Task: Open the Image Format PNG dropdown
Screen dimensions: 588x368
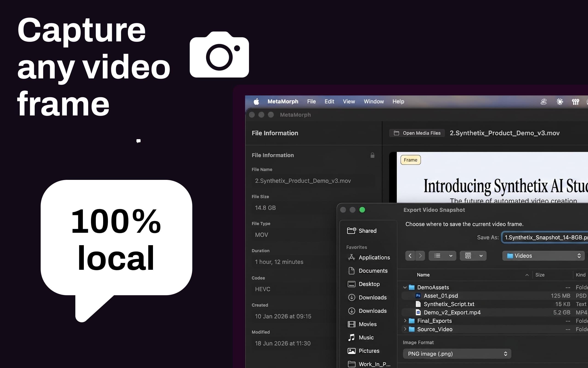Action: tap(457, 354)
